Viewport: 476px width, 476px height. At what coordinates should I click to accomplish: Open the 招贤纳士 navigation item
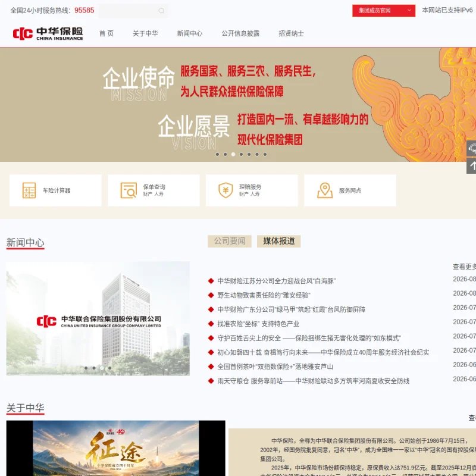pyautogui.click(x=291, y=33)
